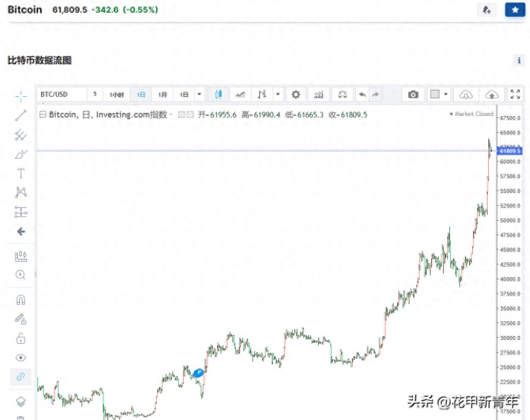The width and height of the screenshot is (530, 420).
Task: Click the 61,809.5 price in header
Action: click(70, 9)
